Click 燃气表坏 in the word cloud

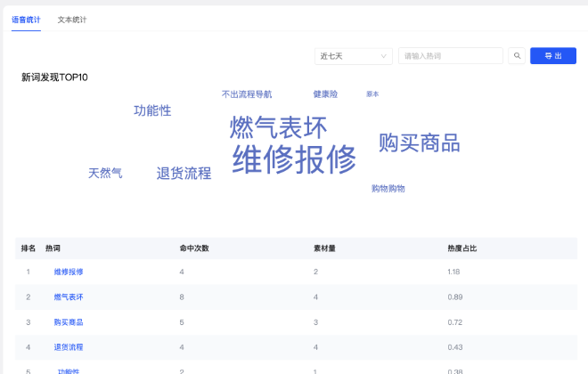tap(278, 126)
